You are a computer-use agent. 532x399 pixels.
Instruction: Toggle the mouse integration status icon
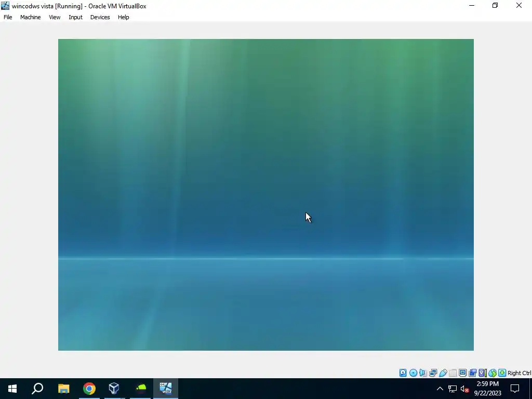(x=493, y=373)
